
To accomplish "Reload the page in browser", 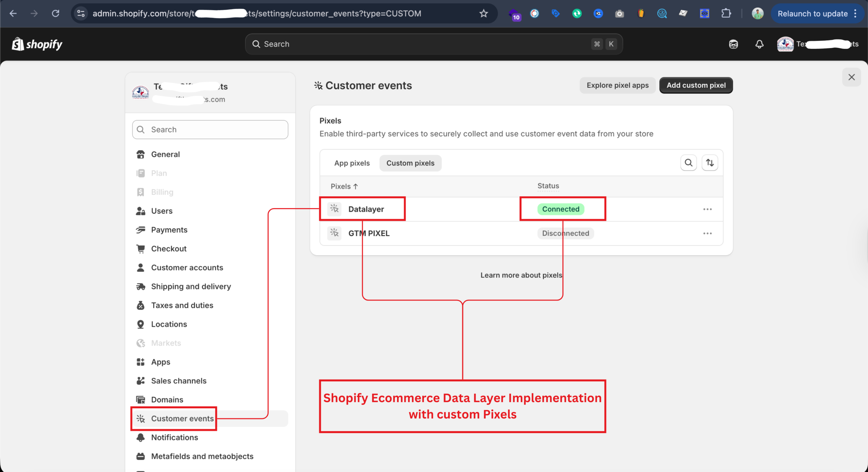I will pos(56,14).
